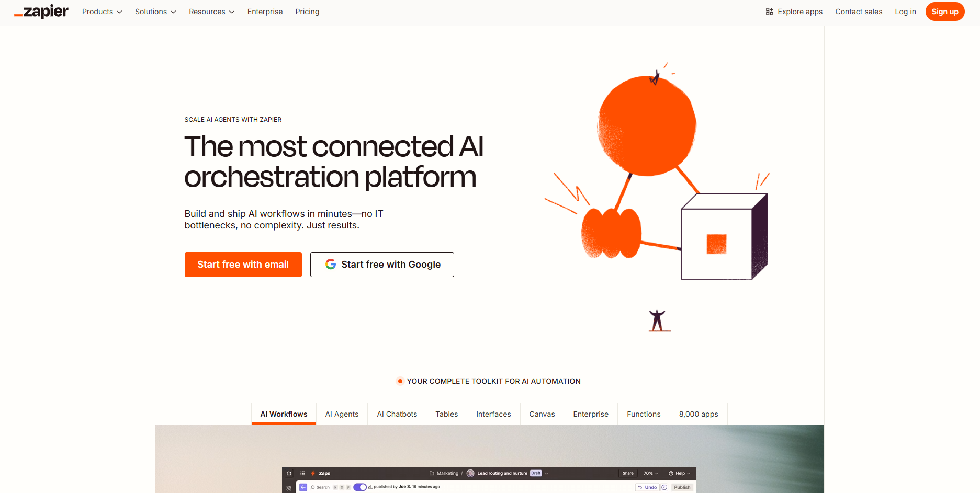Click the Google G icon in the signup button

[331, 264]
